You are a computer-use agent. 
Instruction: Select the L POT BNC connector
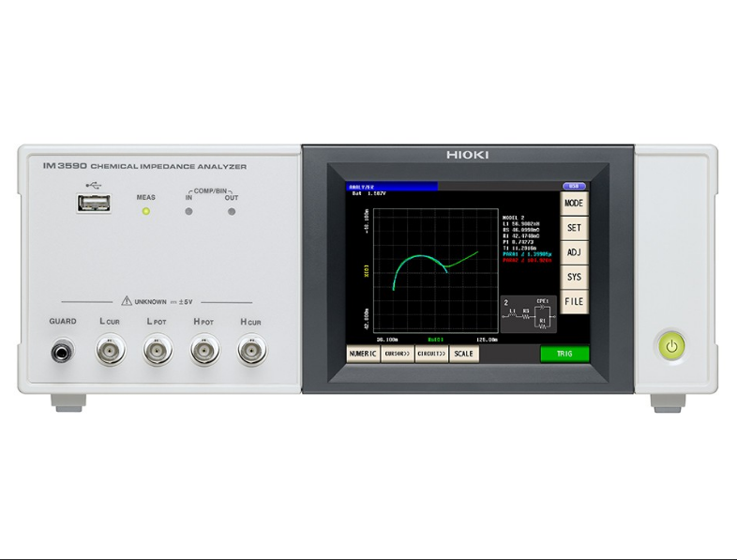tap(158, 352)
